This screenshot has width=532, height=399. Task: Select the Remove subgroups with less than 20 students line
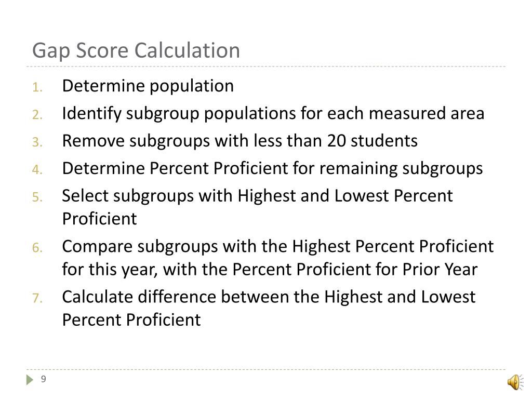pos(240,141)
